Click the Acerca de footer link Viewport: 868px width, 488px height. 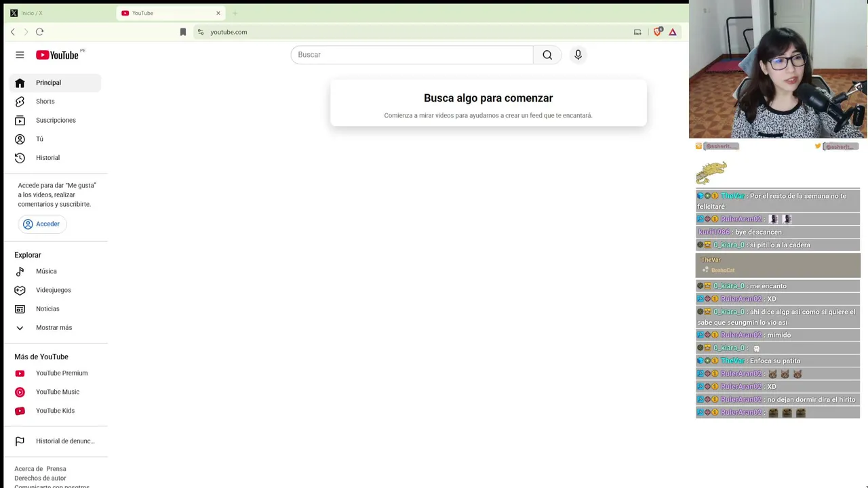click(28, 469)
